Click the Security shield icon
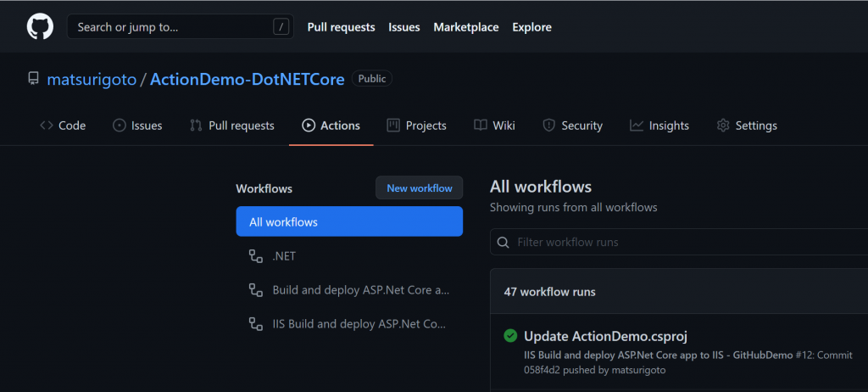 [548, 126]
